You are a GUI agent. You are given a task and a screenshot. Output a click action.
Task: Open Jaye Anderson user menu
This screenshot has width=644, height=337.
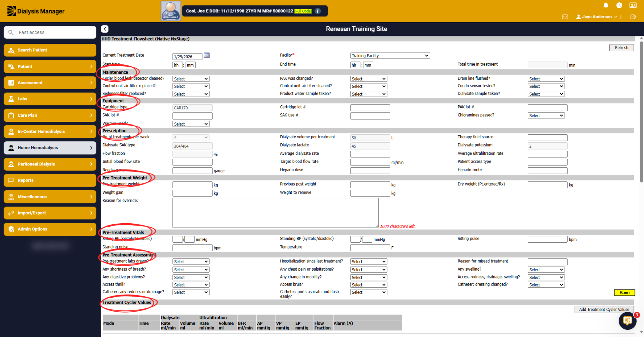point(597,17)
